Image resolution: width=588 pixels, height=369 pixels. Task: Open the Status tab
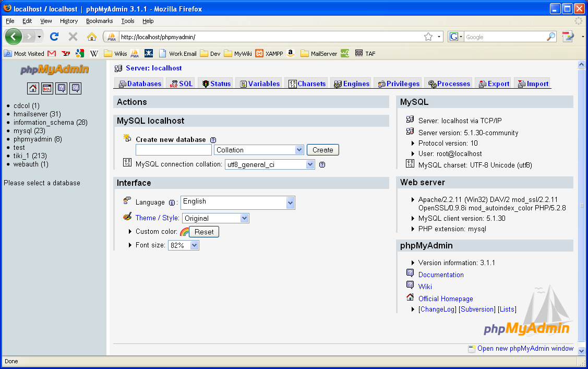tap(217, 84)
